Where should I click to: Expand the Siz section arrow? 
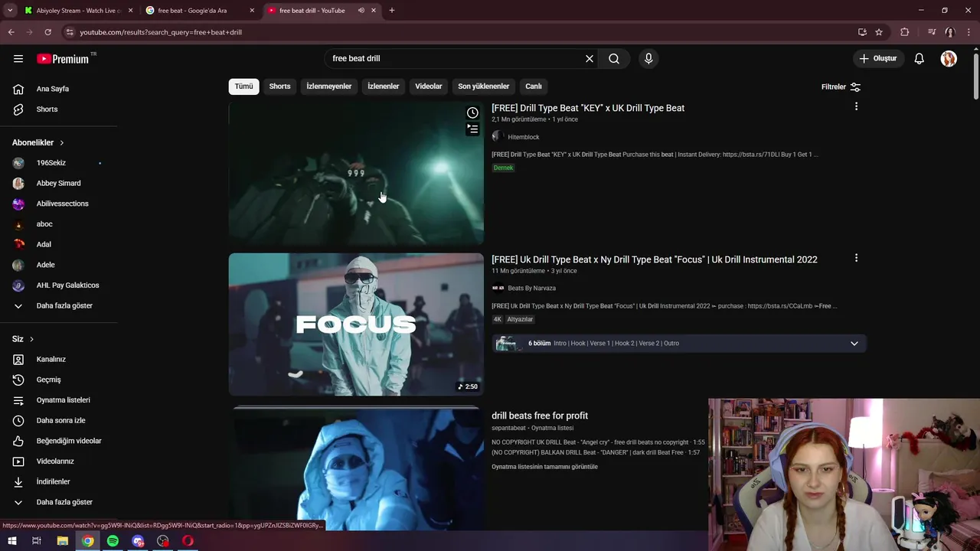[x=31, y=339]
